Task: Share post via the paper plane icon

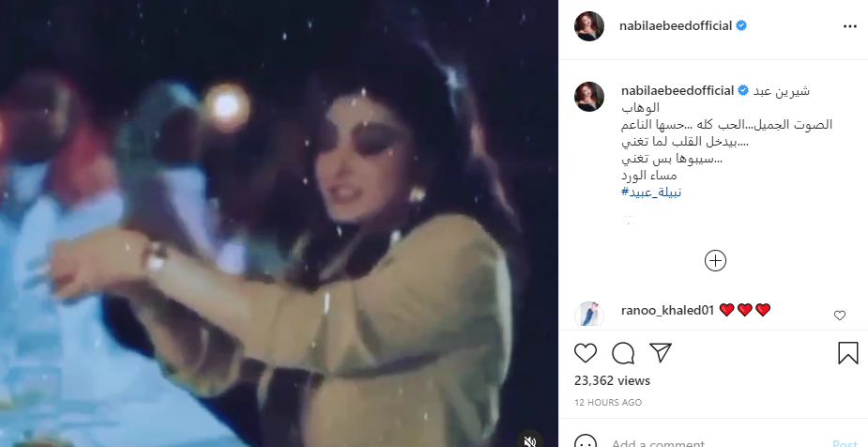Action: pos(661,352)
